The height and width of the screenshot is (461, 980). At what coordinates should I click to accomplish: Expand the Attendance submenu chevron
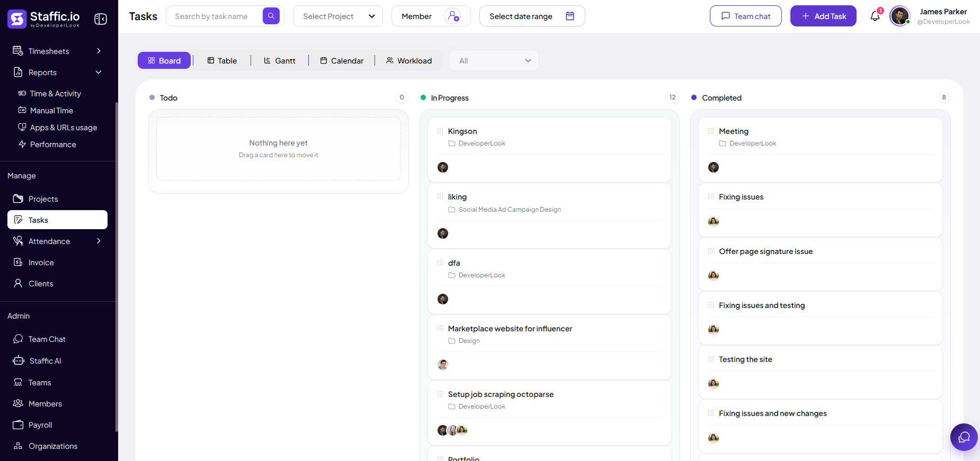(x=99, y=241)
